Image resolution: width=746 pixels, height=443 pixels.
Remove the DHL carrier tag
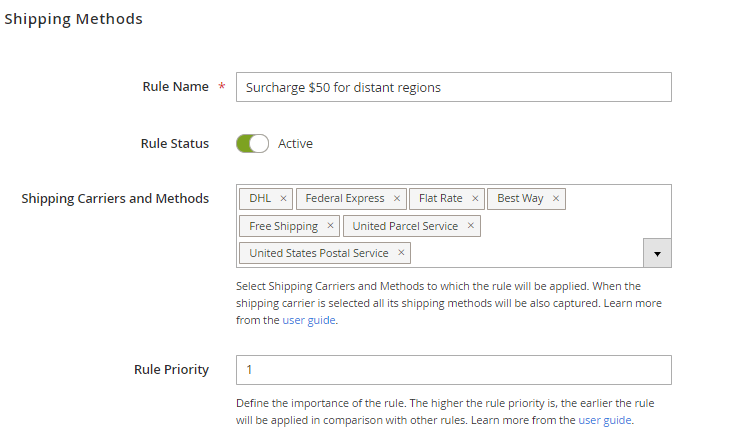284,198
